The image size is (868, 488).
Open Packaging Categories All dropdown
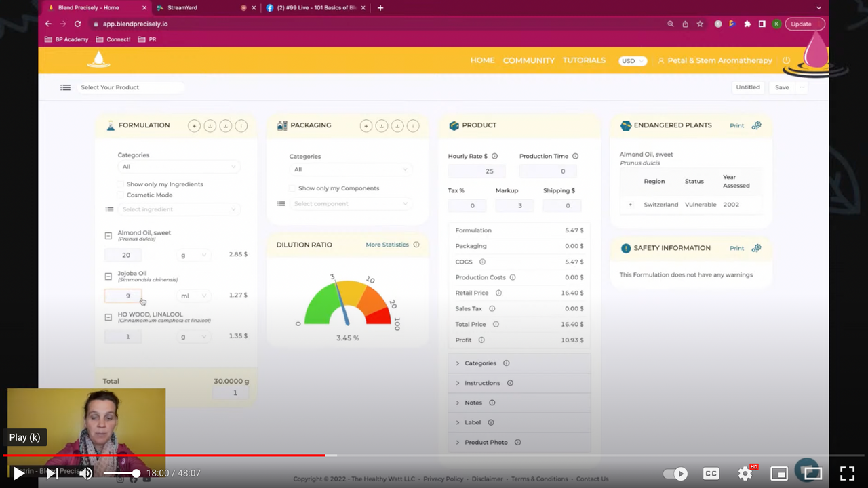(350, 169)
